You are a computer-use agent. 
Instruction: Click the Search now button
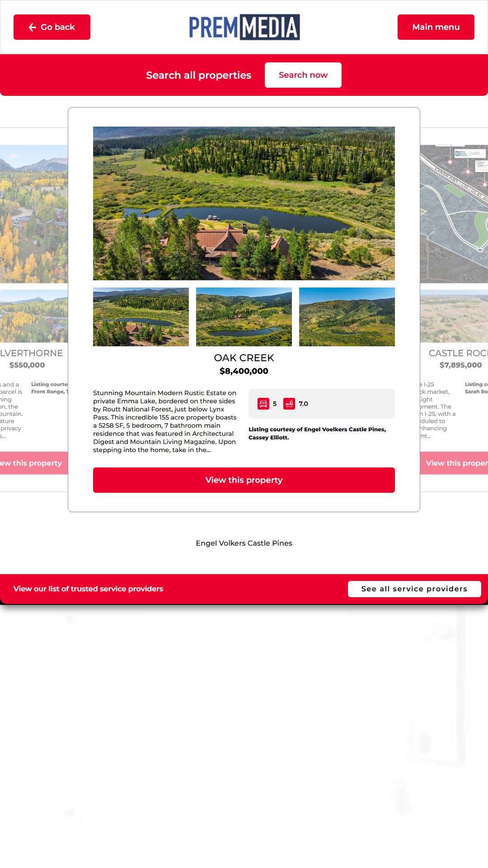click(x=303, y=75)
